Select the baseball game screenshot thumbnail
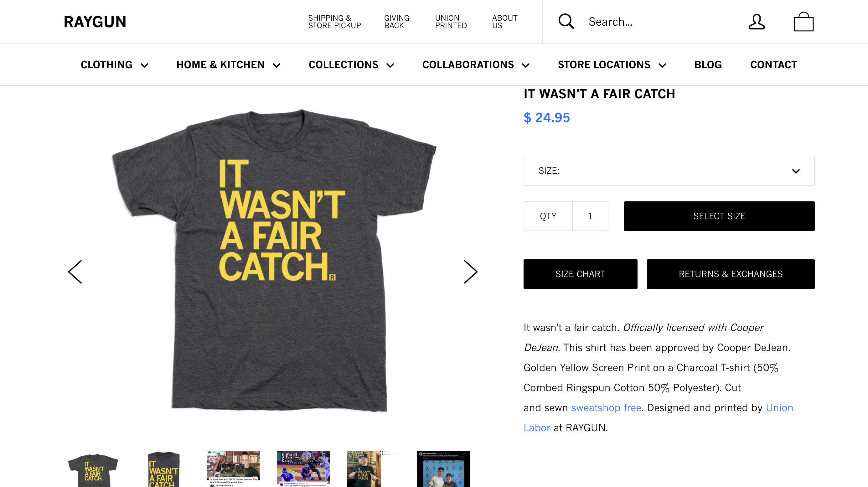 (303, 469)
